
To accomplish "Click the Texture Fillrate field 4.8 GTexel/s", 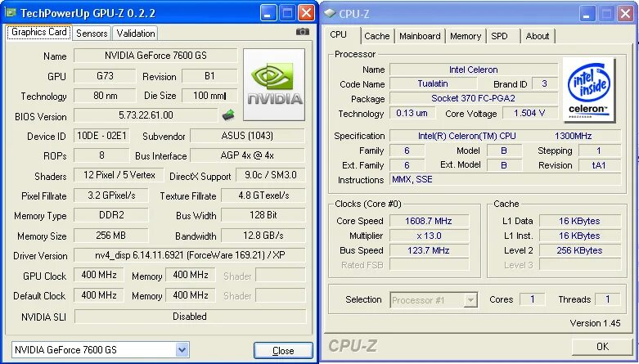I will tap(263, 195).
